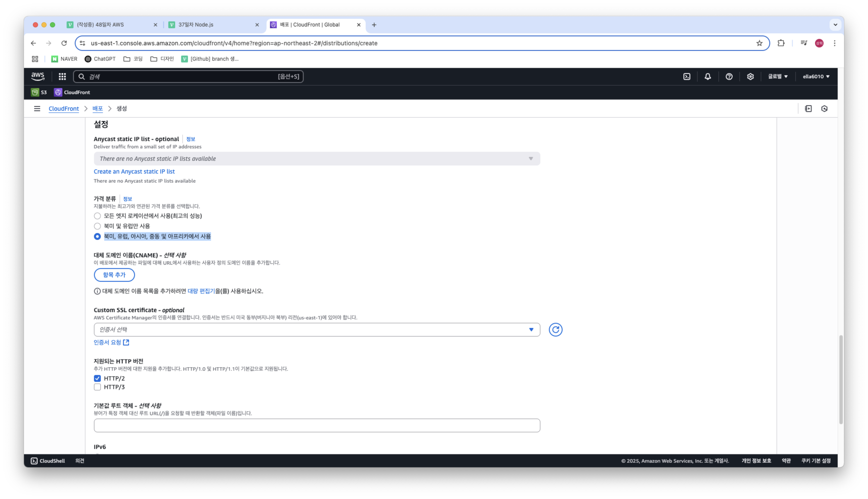
Task: Close the (작성중) 48일차 AWS tab
Action: tap(155, 25)
